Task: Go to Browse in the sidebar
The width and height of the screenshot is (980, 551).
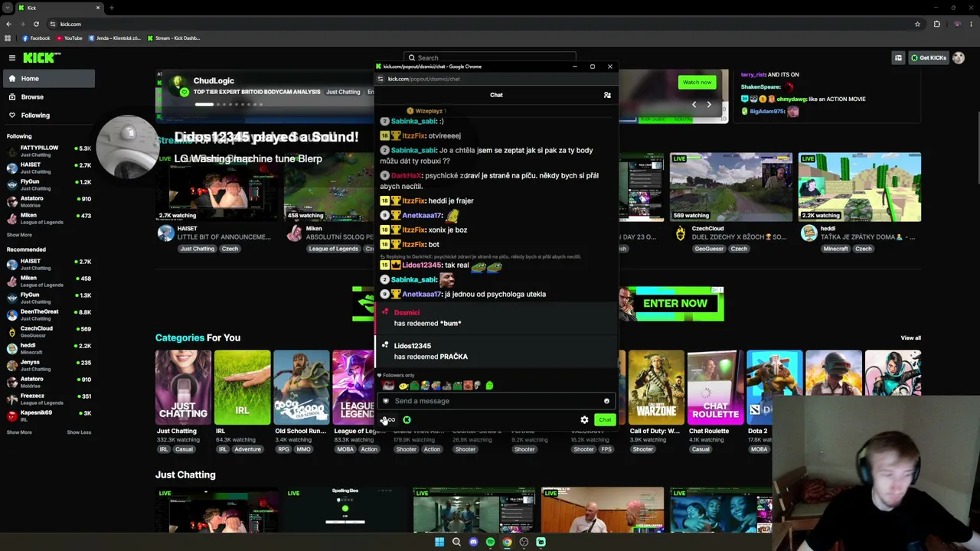Action: tap(47, 96)
